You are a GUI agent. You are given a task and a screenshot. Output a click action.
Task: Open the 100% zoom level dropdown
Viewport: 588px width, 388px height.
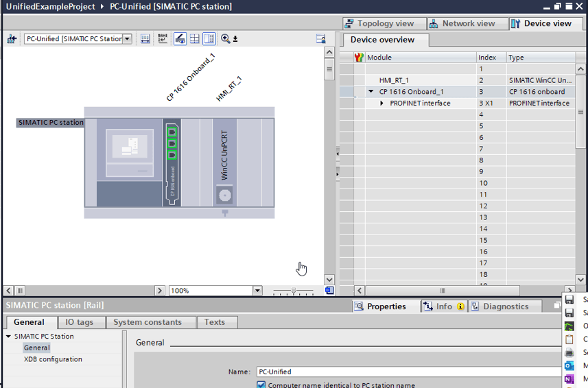[257, 291]
